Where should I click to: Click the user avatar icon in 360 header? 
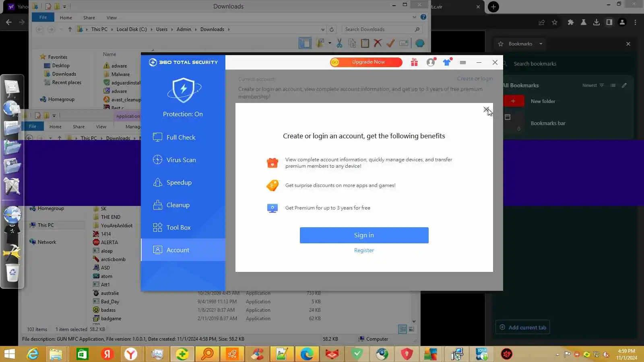pyautogui.click(x=431, y=62)
